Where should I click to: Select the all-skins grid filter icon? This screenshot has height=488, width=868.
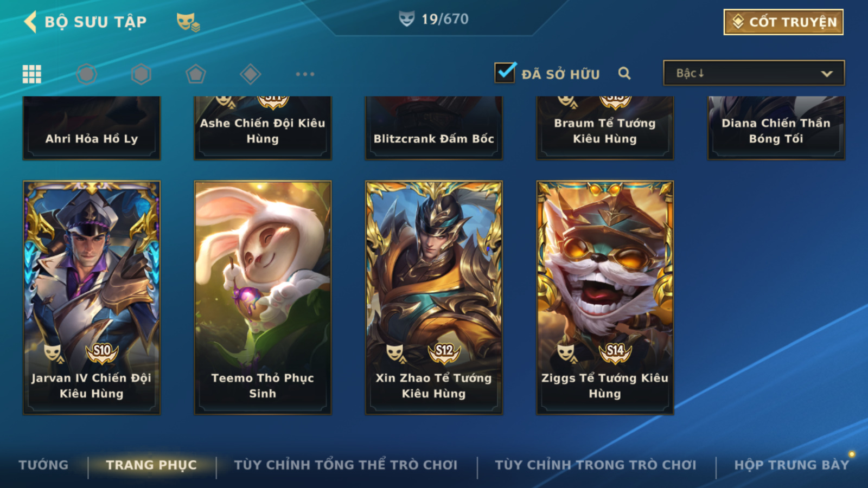pyautogui.click(x=31, y=74)
